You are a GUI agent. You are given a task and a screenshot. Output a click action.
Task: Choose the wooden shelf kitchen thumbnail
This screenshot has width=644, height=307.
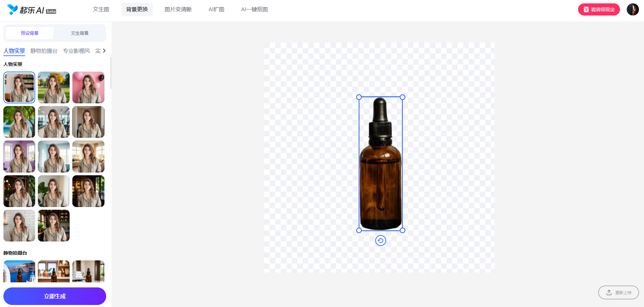54,226
